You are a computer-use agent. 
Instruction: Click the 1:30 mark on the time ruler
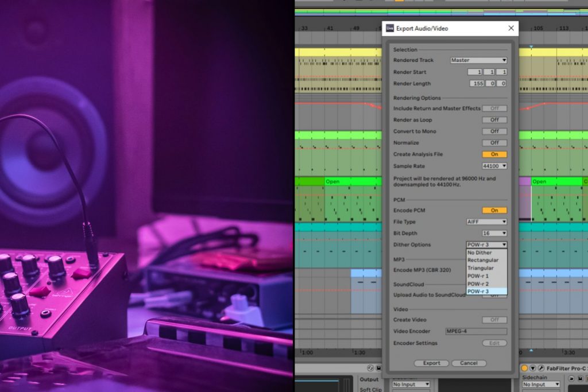click(x=359, y=352)
